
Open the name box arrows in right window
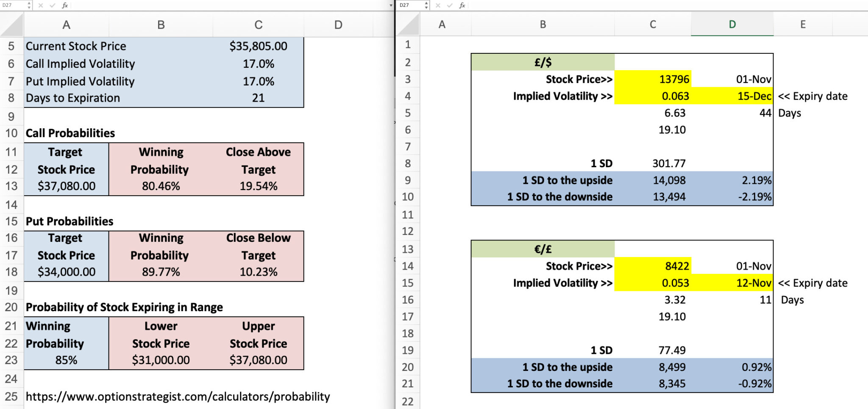pos(426,5)
